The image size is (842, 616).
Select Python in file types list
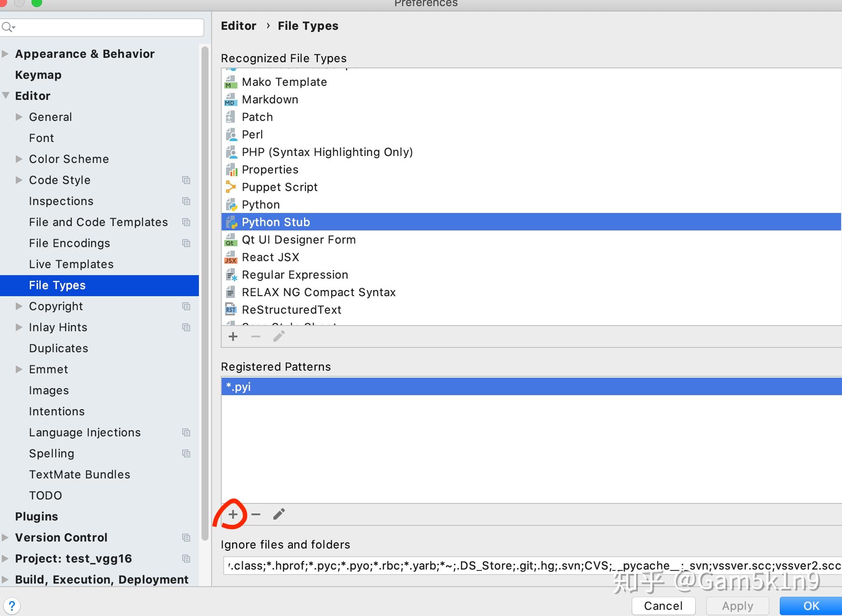pyautogui.click(x=261, y=205)
